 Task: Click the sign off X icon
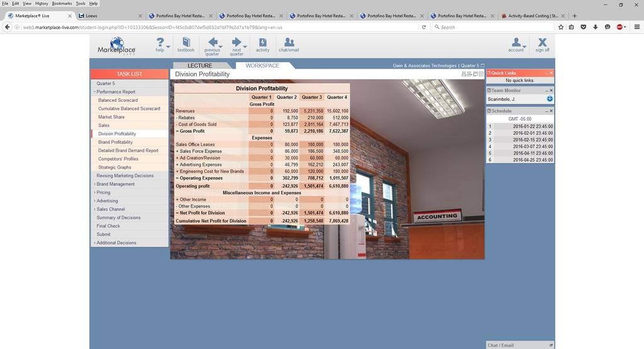click(x=542, y=45)
